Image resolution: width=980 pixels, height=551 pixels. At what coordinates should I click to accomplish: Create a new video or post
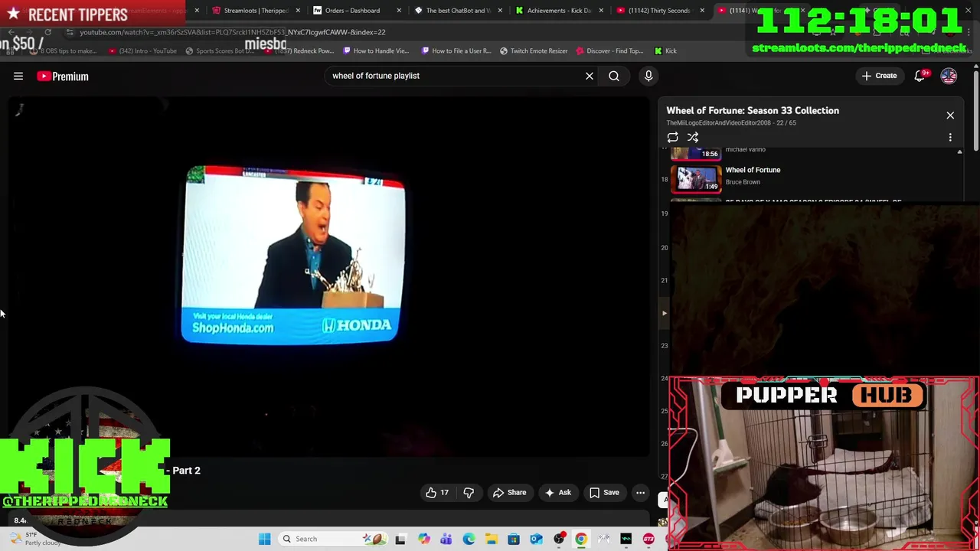(879, 76)
